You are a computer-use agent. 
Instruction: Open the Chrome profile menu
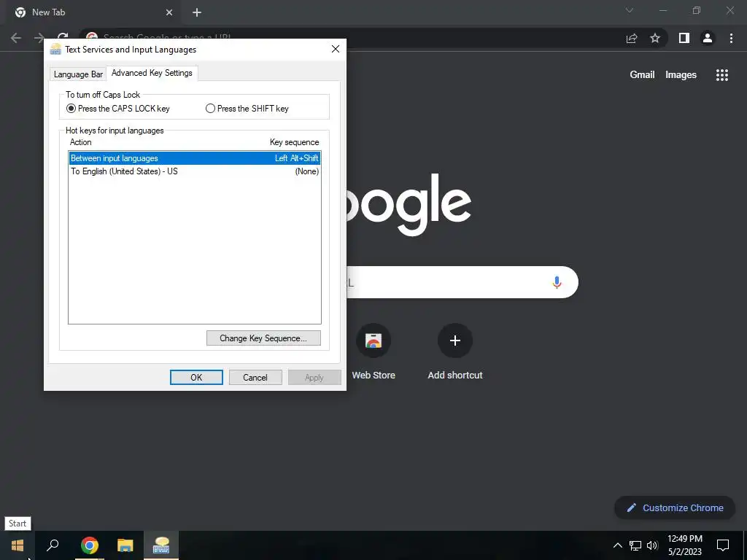coord(708,38)
